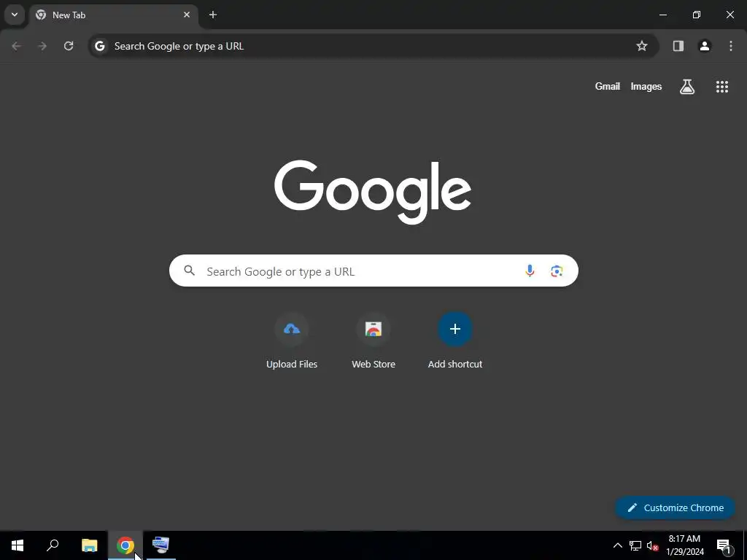
Task: Select the New Tab tab
Action: (113, 15)
